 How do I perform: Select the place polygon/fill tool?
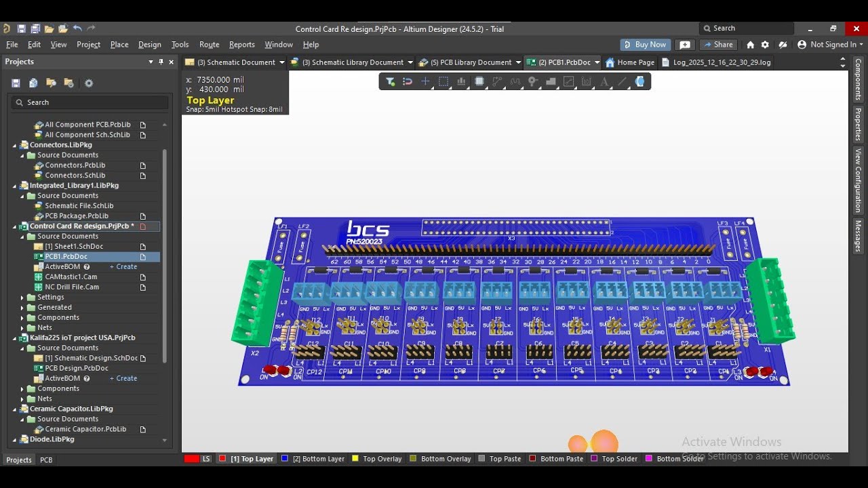coord(551,81)
